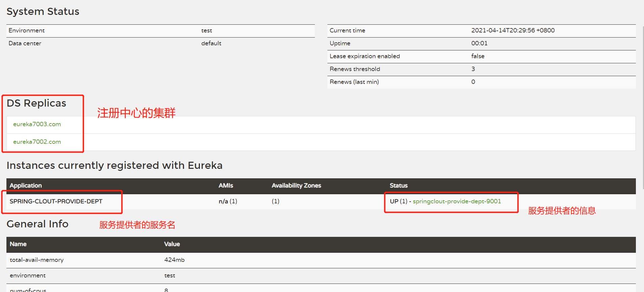The image size is (644, 292).
Task: Select the environment row name in General Info
Action: (x=27, y=275)
